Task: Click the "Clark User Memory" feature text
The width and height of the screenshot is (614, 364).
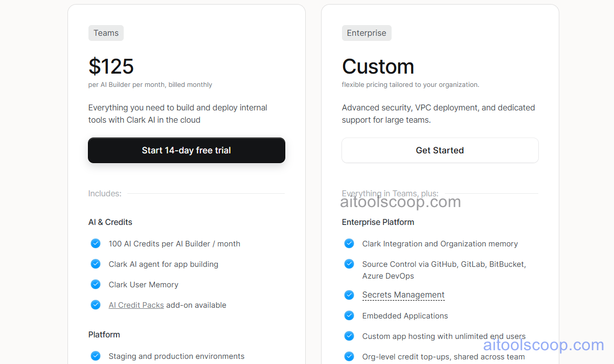Action: coord(144,285)
